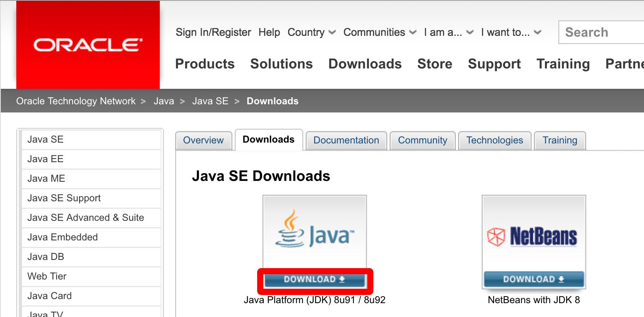644x317 pixels.
Task: Go to the Java SE breadcrumb link
Action: (x=210, y=101)
